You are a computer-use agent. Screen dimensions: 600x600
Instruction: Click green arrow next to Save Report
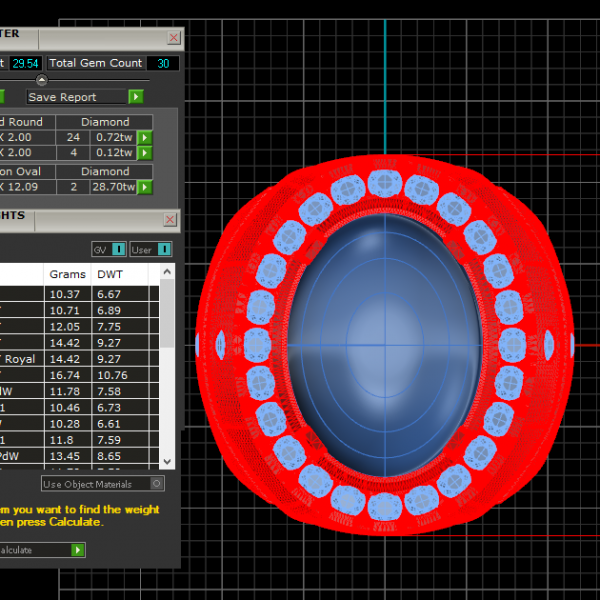tap(136, 97)
